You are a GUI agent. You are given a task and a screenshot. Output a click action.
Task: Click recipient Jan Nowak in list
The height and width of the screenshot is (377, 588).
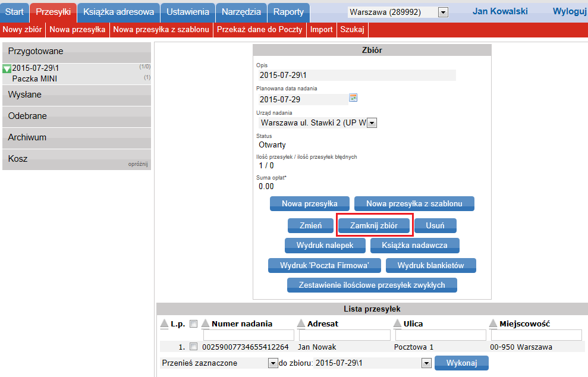pos(317,347)
